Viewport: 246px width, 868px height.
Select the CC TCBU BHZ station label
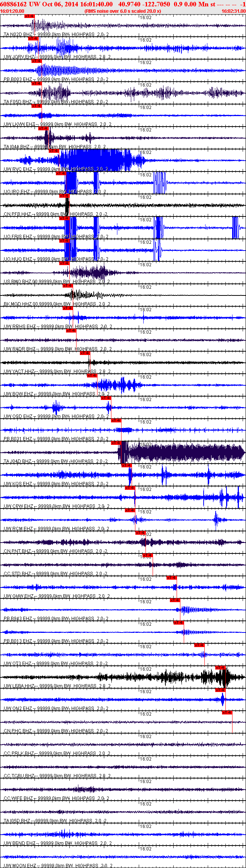pos(57,776)
